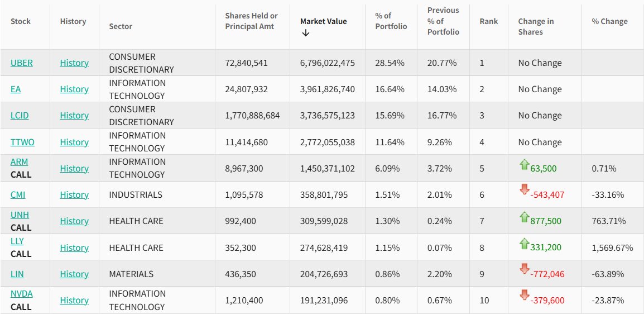Click the Rank column header
Screen dimensions: 644x314
[x=488, y=21]
